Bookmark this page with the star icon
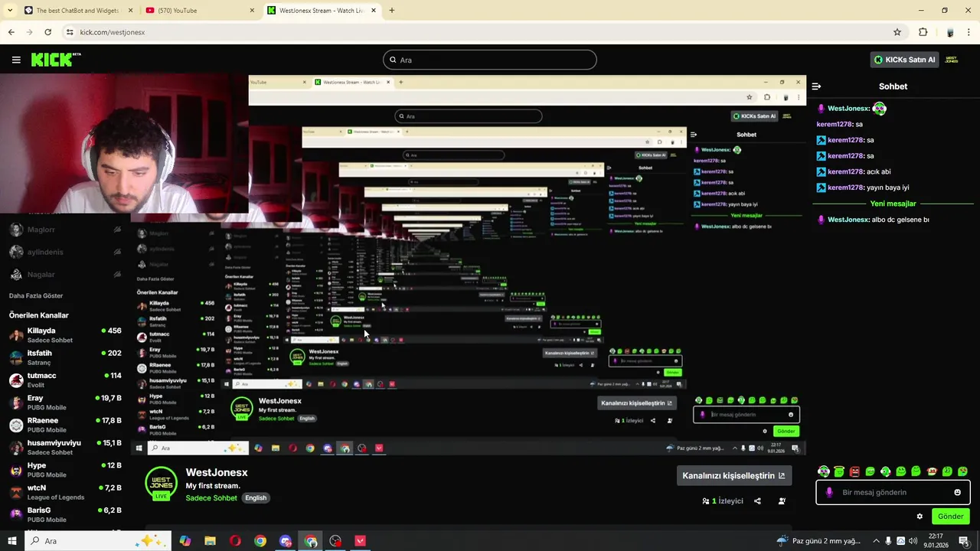This screenshot has height=551, width=980. (897, 32)
